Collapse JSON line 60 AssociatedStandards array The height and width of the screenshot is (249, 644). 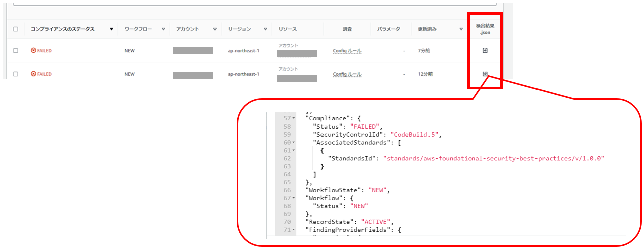pos(294,143)
